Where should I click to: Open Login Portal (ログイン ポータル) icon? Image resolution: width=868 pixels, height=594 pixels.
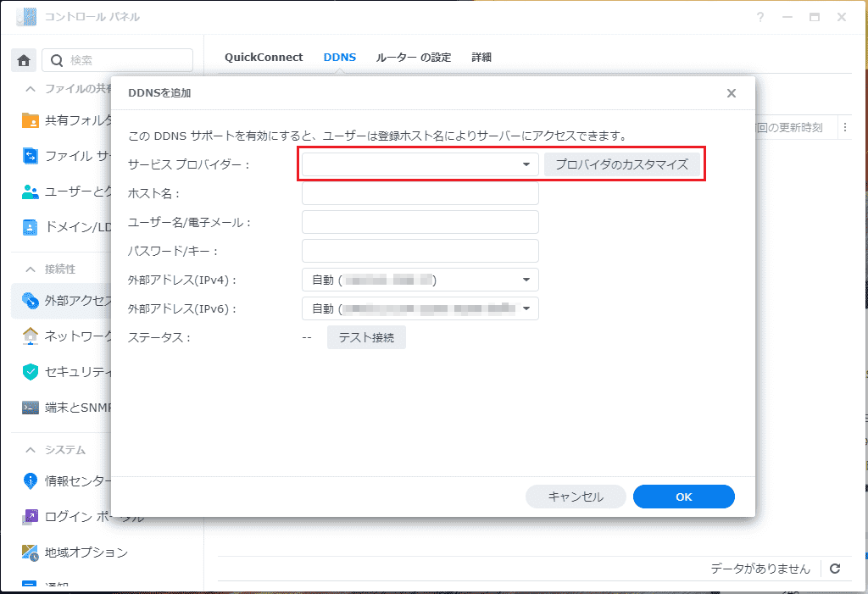click(30, 517)
